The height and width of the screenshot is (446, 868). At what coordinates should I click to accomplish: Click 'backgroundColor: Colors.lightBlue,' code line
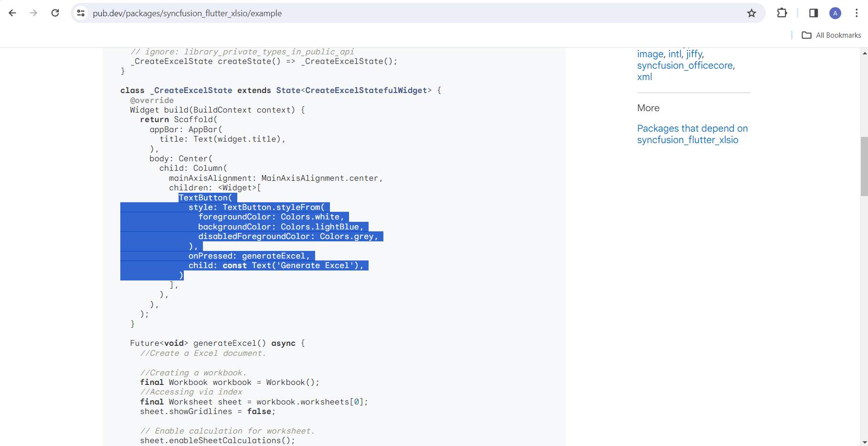(281, 227)
